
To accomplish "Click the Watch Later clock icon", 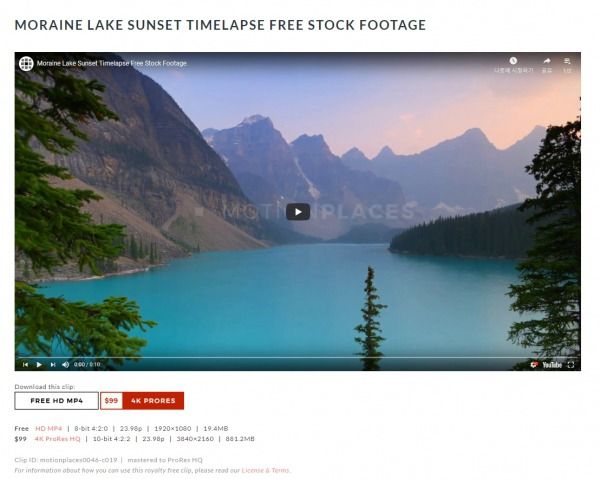I will click(513, 61).
